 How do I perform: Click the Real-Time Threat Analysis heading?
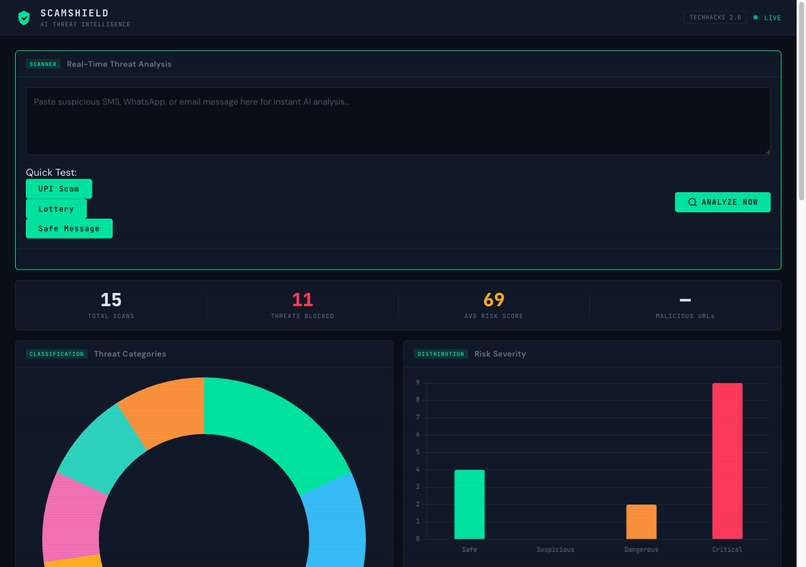coord(119,64)
